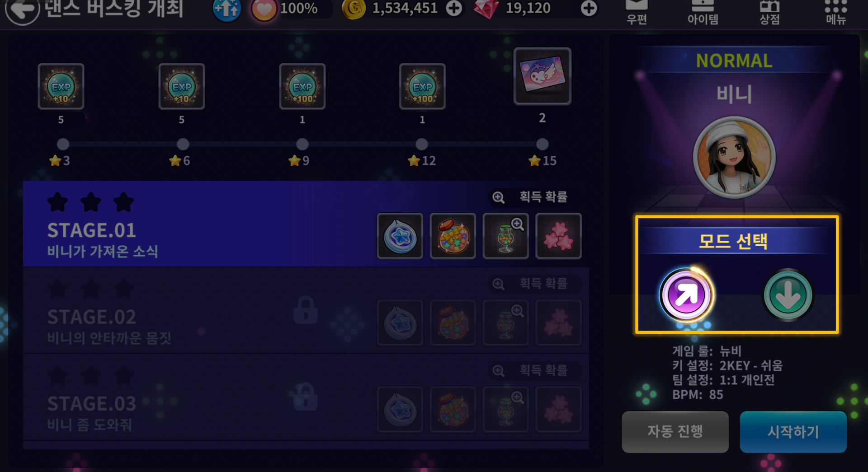Screen dimensions: 868x472
Task: Add more ruby gems with plus
Action: click(x=589, y=8)
